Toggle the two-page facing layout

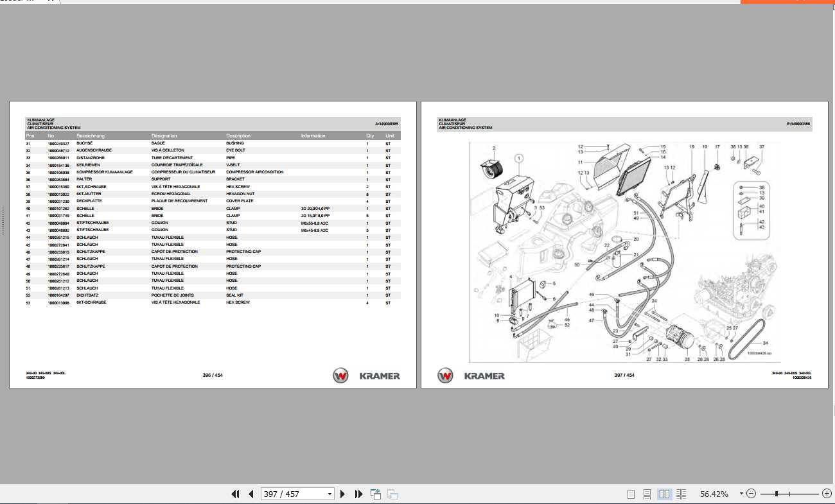(x=665, y=494)
